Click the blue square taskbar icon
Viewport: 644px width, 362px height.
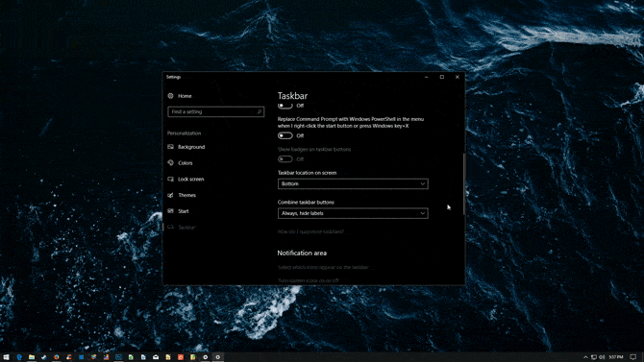pos(81,357)
